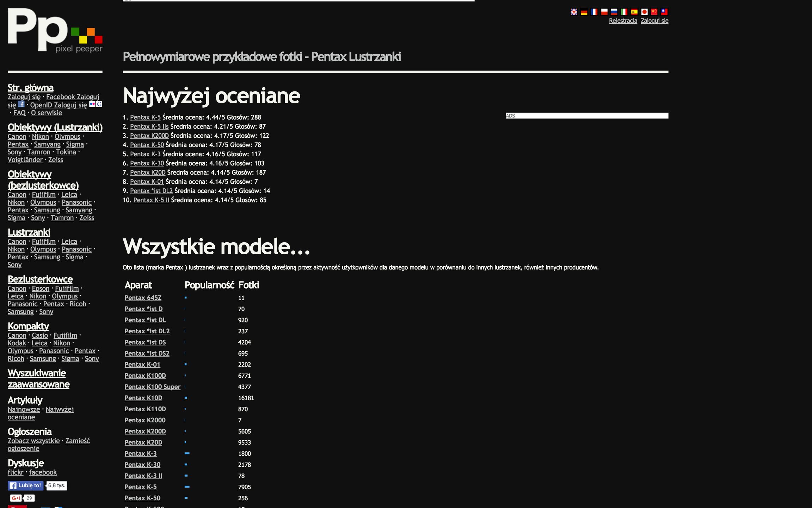Click the Facebook login icon in sidebar
Screen dimensions: 812x508
click(x=21, y=104)
